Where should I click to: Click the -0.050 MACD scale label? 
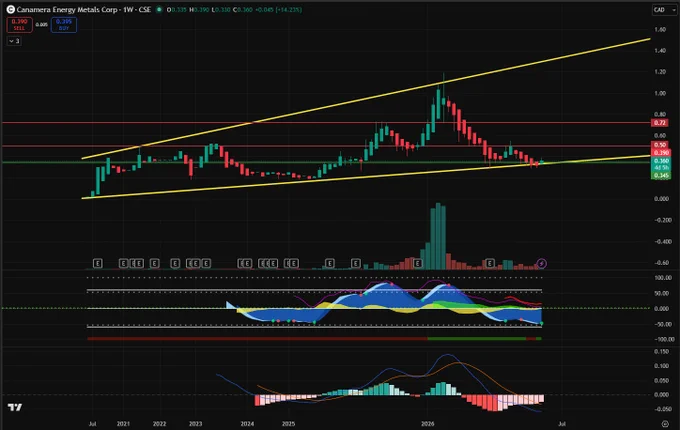662,409
